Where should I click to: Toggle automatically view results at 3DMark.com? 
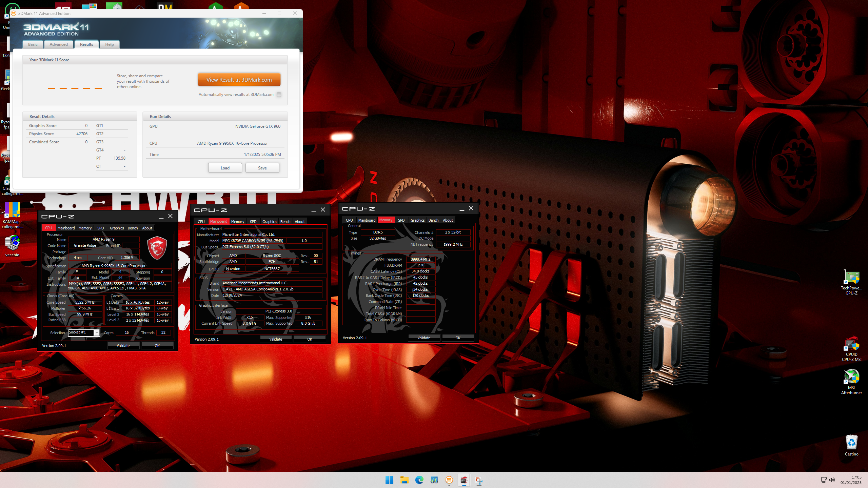point(279,95)
